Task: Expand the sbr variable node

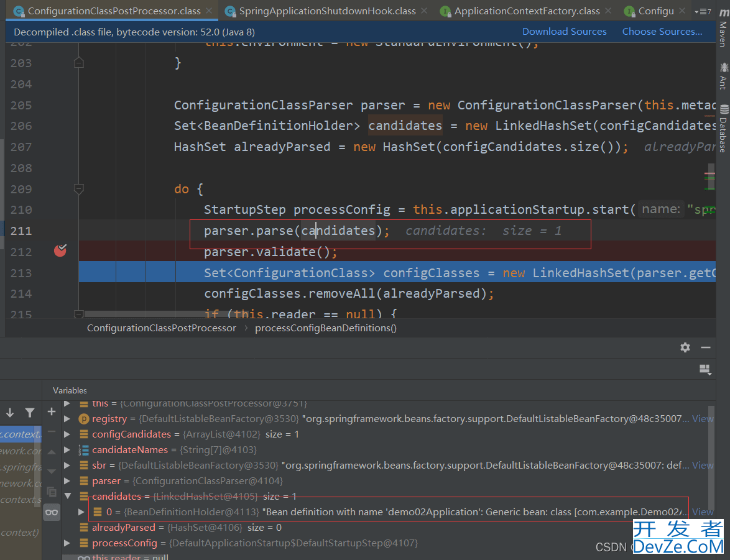Action: 67,466
